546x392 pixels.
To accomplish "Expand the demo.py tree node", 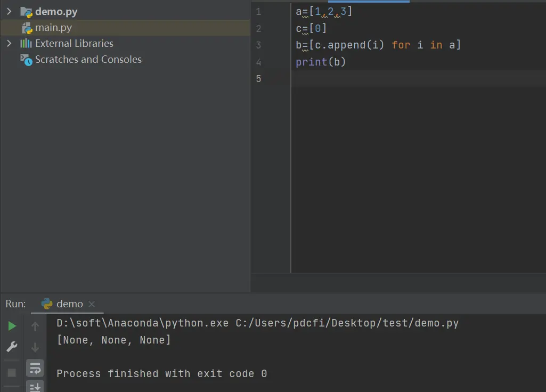I will (9, 12).
